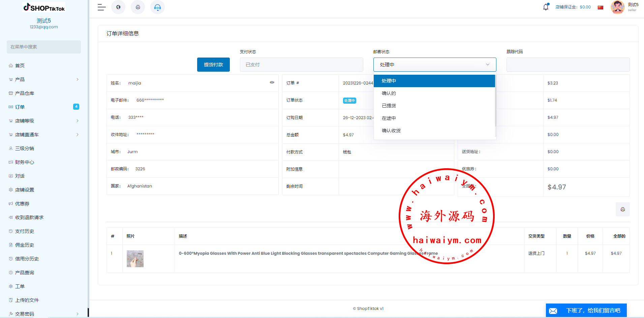Open the customer support headset icon
Viewport: 644px width, 318px height.
click(x=157, y=7)
